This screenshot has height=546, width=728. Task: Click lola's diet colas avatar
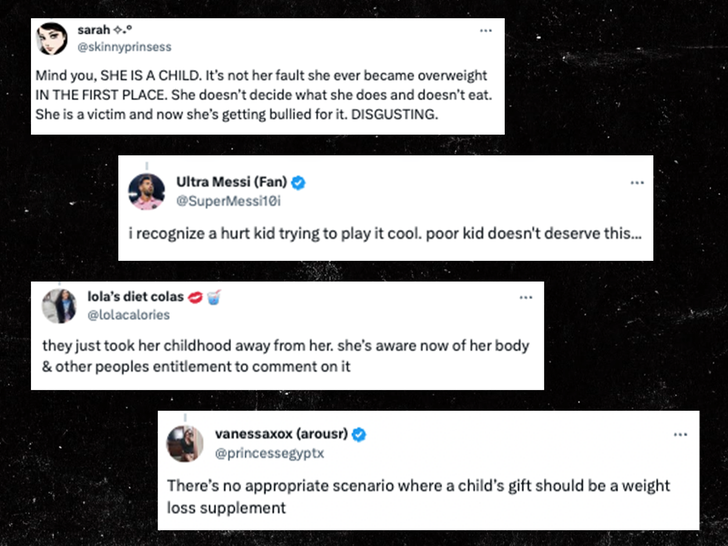tap(59, 305)
